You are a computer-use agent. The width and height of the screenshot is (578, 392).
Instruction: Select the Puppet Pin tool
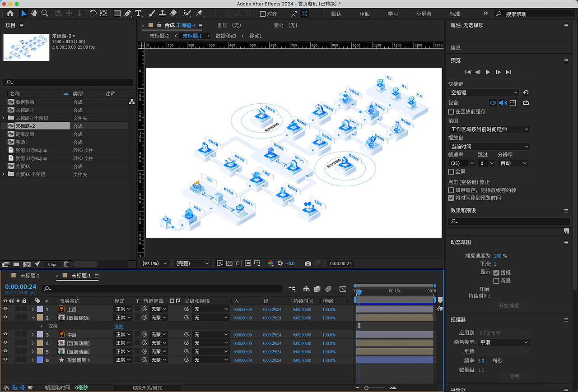199,14
